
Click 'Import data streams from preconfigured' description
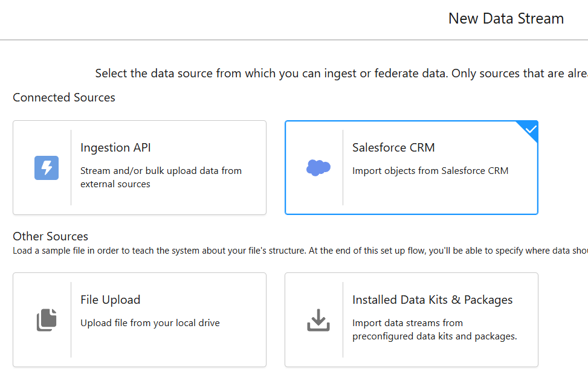[435, 329]
